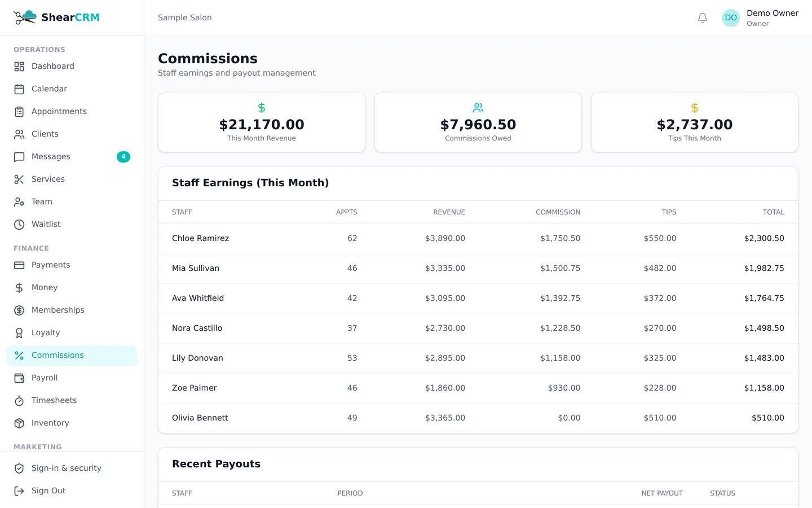Click the Timesheets stopwatch icon

pos(19,401)
